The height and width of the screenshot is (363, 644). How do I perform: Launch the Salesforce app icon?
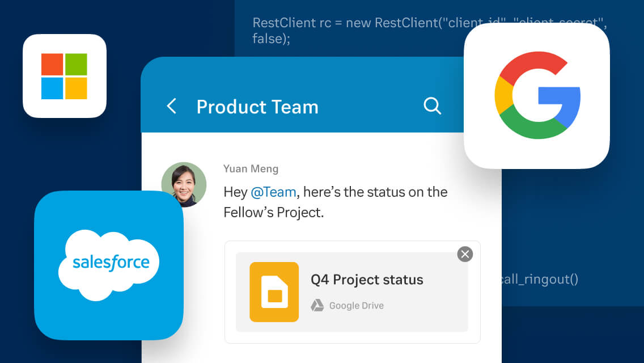[108, 264]
